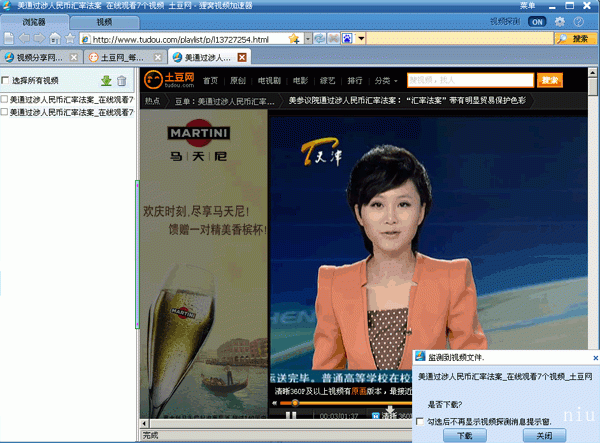Toggle the video detection ON switch
Screen dimensions: 600x443
(537, 22)
